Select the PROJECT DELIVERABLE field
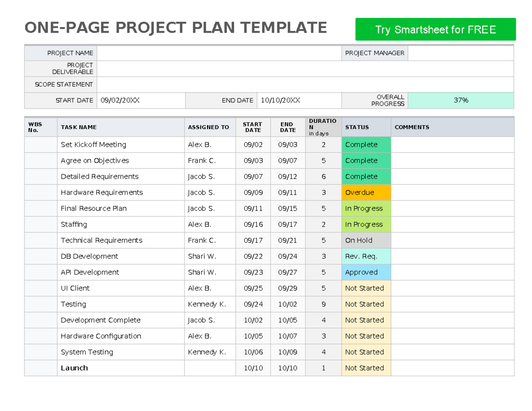The width and height of the screenshot is (532, 411). point(306,68)
